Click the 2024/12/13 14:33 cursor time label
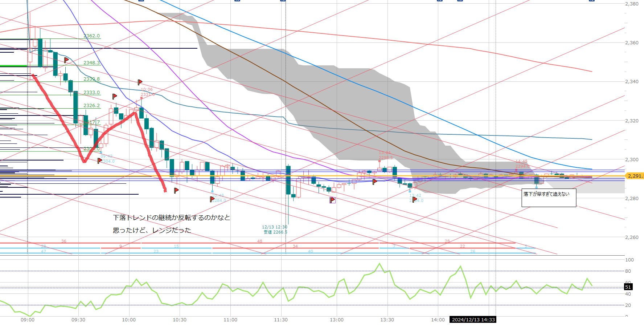 (x=473, y=320)
